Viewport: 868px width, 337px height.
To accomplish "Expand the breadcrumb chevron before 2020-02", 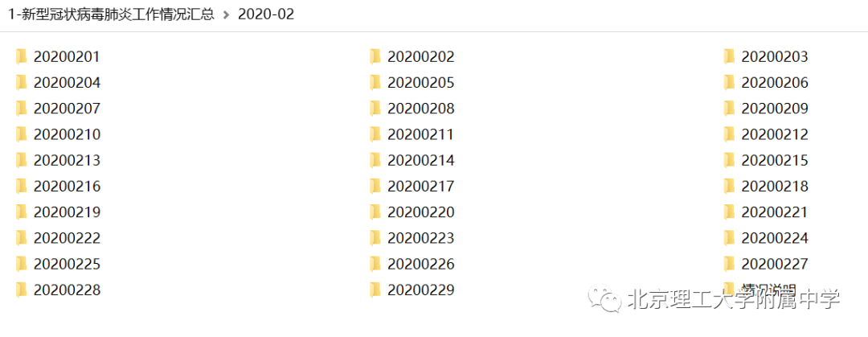I will [226, 15].
